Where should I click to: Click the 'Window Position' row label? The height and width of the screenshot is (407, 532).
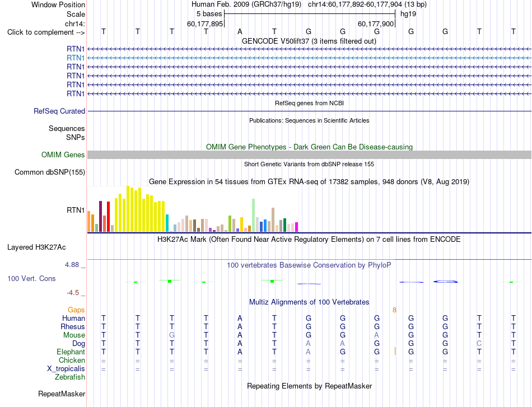point(58,4)
